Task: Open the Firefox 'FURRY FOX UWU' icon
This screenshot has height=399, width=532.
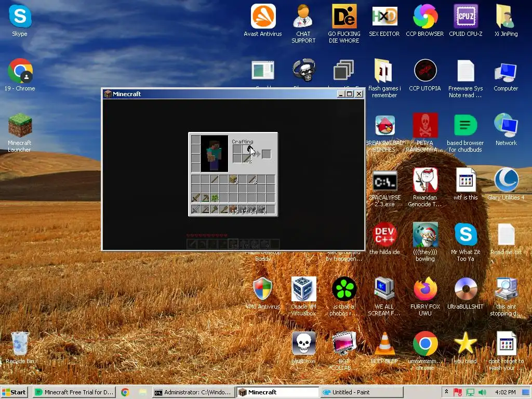Action: click(x=425, y=296)
